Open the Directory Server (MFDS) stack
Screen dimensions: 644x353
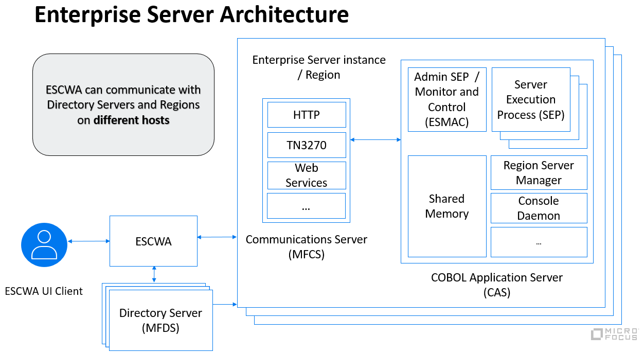160,320
